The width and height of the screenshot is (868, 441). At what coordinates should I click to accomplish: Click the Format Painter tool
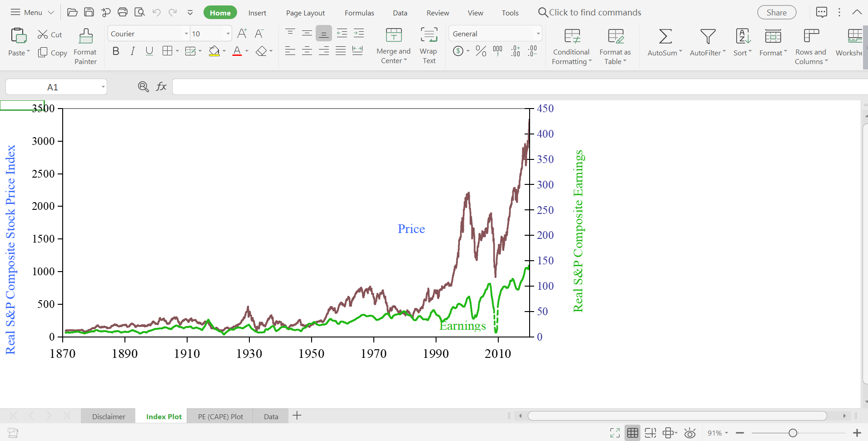(x=85, y=43)
